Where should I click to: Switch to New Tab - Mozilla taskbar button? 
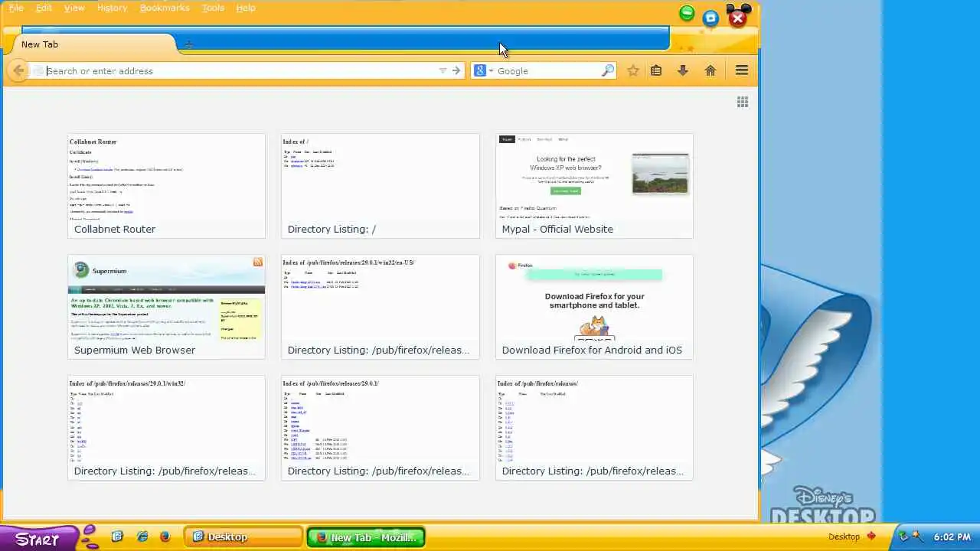(x=366, y=537)
